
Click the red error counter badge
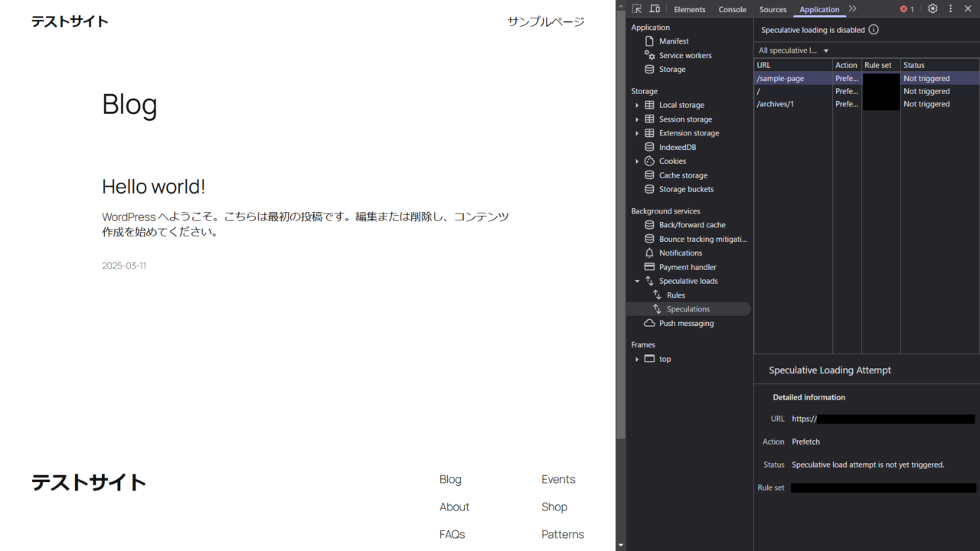tap(906, 8)
